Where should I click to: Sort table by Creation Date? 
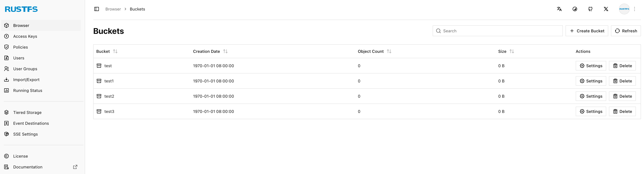pyautogui.click(x=225, y=51)
